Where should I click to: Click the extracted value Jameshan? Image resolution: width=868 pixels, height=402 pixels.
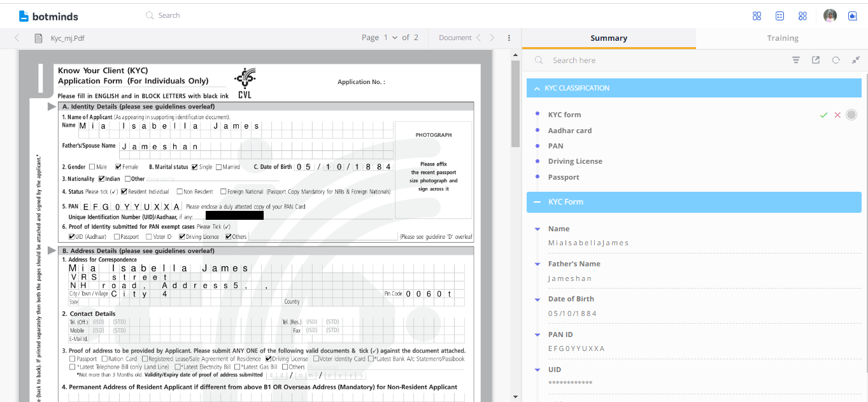point(570,278)
